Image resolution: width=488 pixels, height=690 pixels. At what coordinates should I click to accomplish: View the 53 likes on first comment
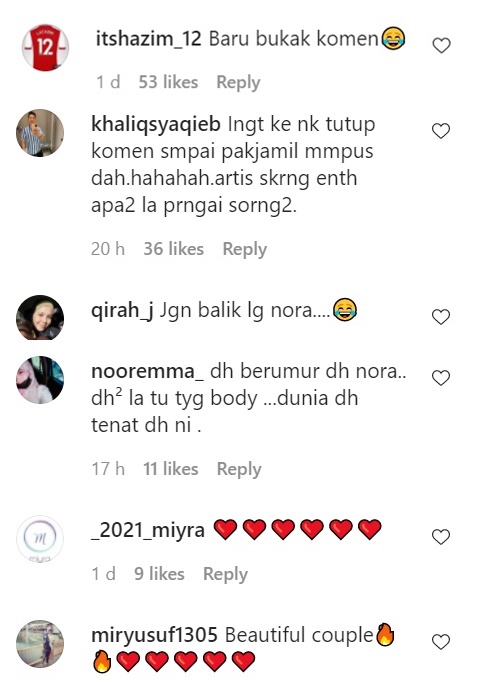click(168, 82)
